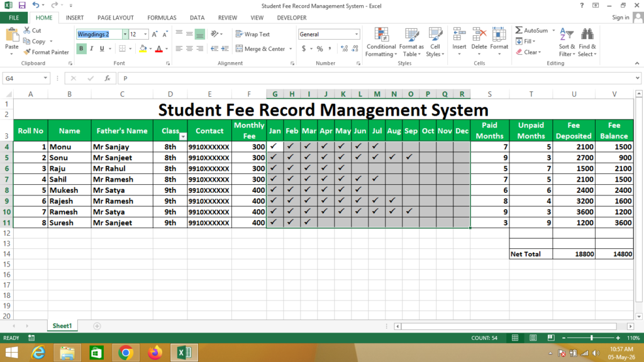
Task: Open Sort & Filter options
Action: [x=567, y=42]
